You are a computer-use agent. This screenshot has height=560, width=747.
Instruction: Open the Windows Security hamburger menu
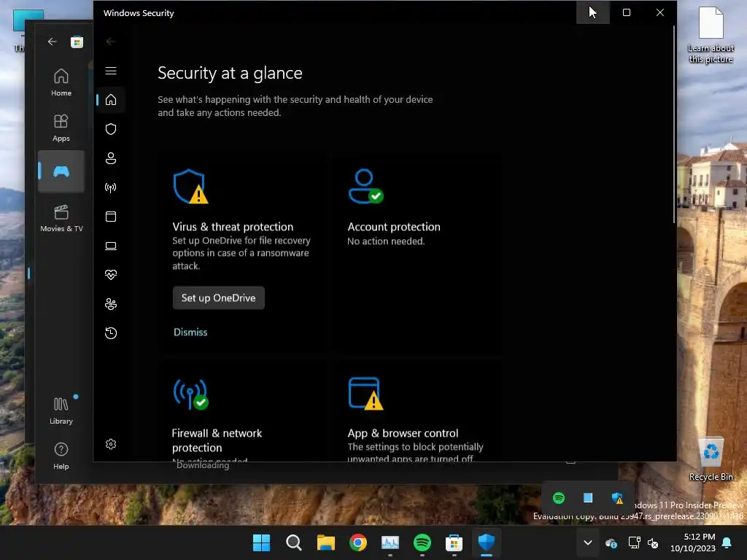coord(111,71)
